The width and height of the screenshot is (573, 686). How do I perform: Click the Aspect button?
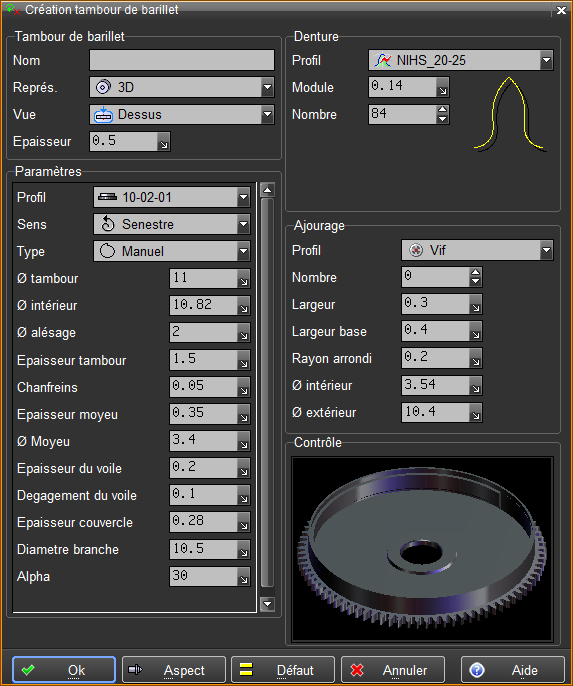pos(174,669)
